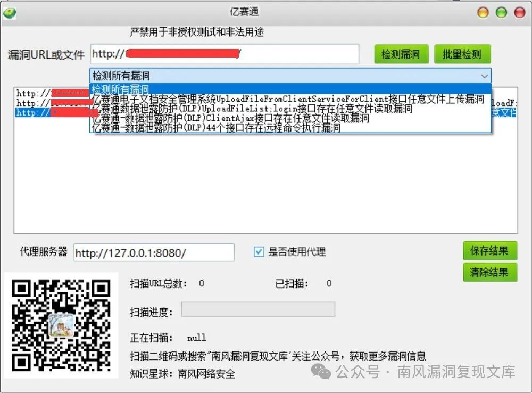Click the 检测漏洞 button
This screenshot has width=532, height=393.
(401, 54)
